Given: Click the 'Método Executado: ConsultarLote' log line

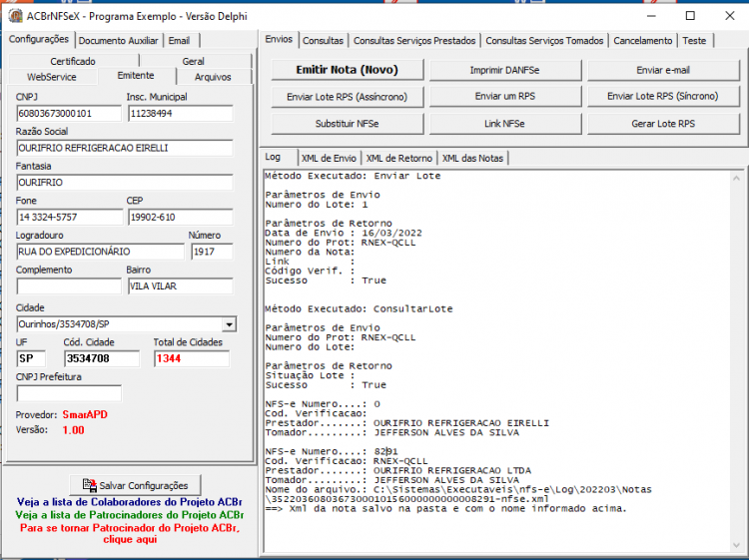Looking at the screenshot, I should [x=359, y=308].
